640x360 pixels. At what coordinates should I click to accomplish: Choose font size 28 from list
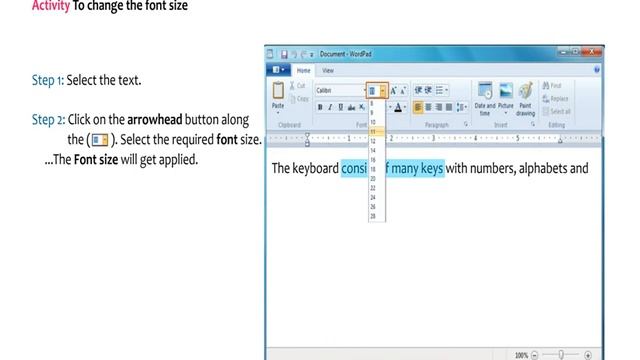[376, 216]
